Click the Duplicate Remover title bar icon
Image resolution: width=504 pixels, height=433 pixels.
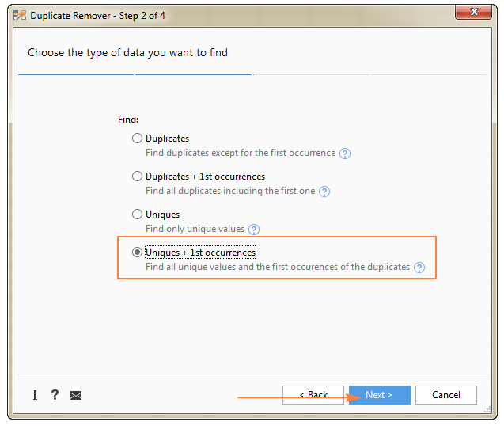20,15
